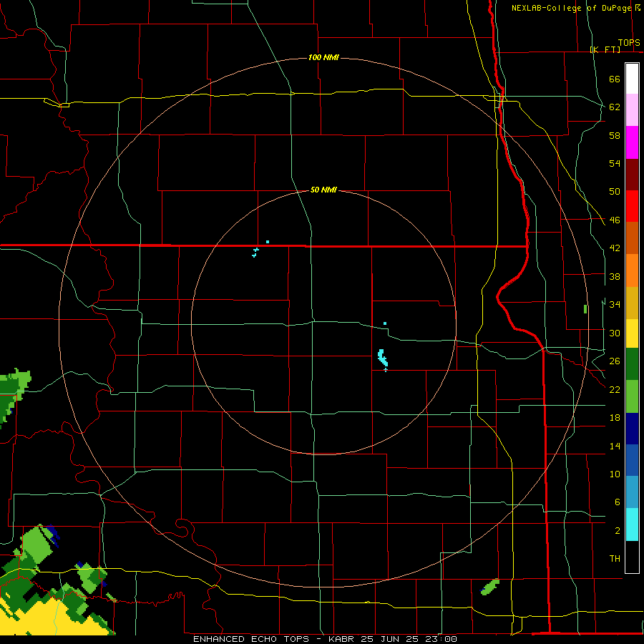
Task: Click the legend value 30
Action: pyautogui.click(x=615, y=333)
